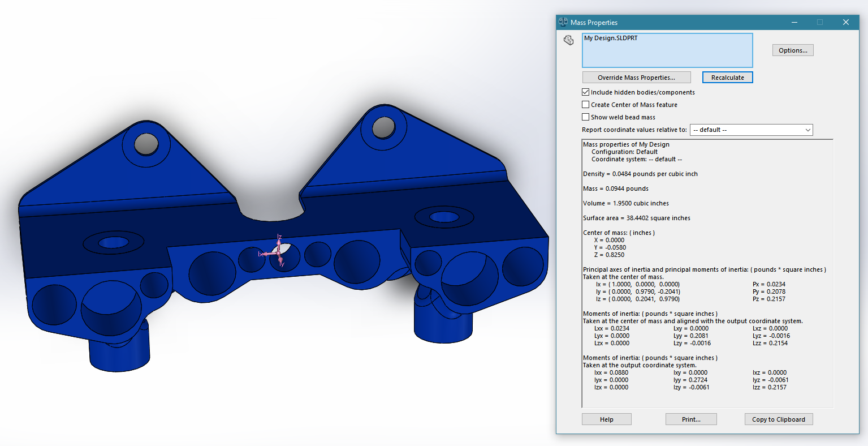Click the Options... button
Image resolution: width=868 pixels, height=446 pixels.
pyautogui.click(x=793, y=50)
